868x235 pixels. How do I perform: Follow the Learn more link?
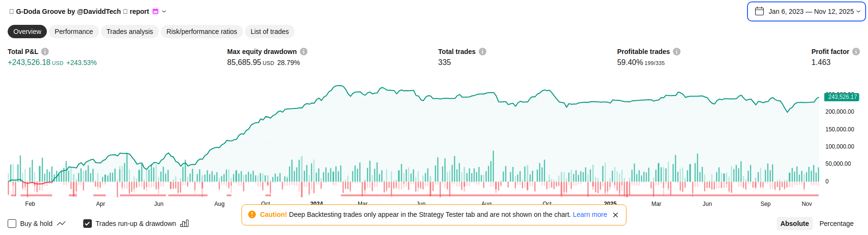pos(590,214)
